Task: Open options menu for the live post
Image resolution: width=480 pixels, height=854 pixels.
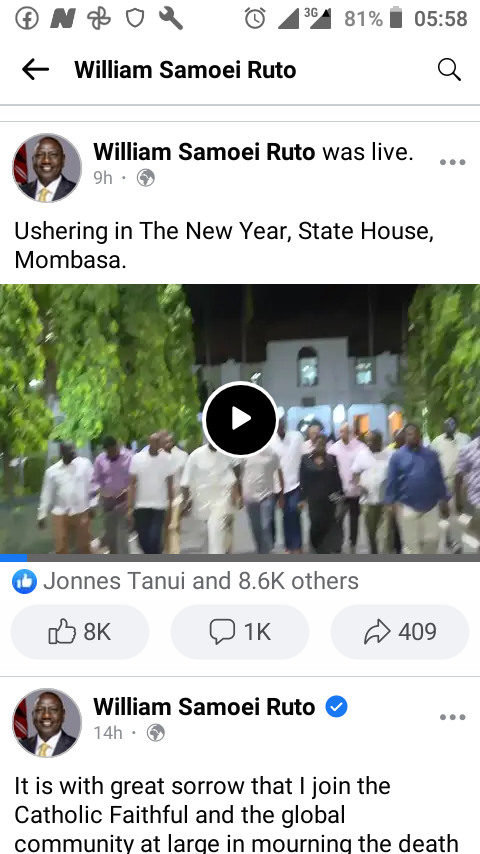Action: point(453,162)
